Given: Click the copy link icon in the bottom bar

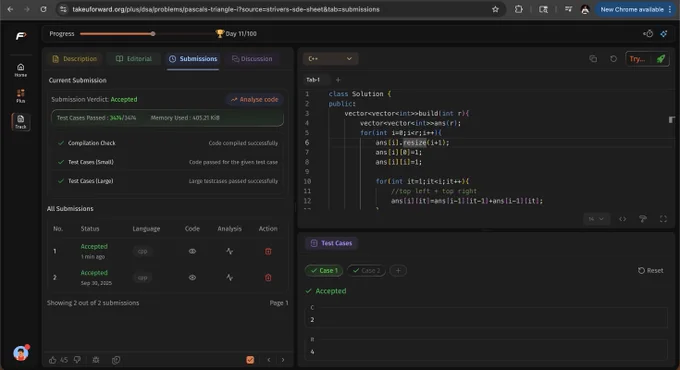Looking at the screenshot, I should 116,360.
